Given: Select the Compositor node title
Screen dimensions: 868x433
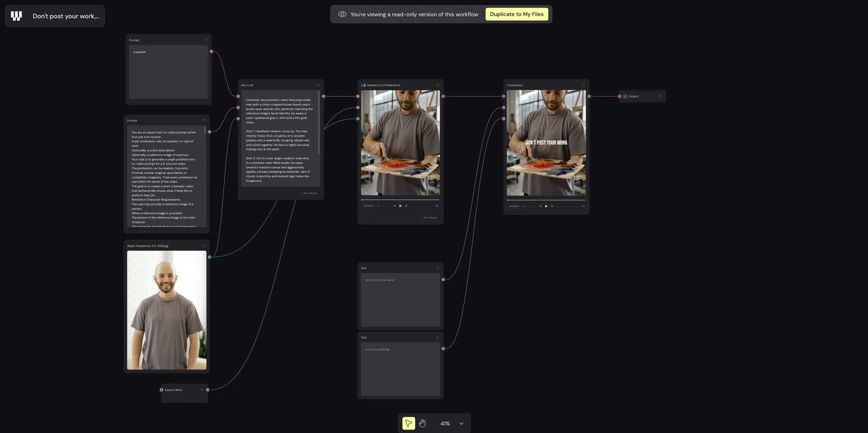Looking at the screenshot, I should (515, 85).
